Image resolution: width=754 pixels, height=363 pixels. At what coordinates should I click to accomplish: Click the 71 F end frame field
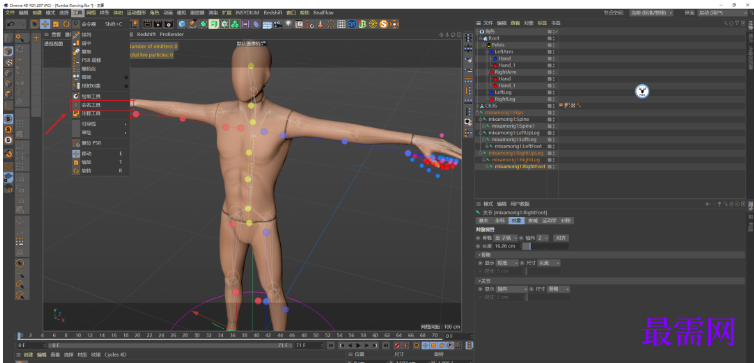point(310,345)
